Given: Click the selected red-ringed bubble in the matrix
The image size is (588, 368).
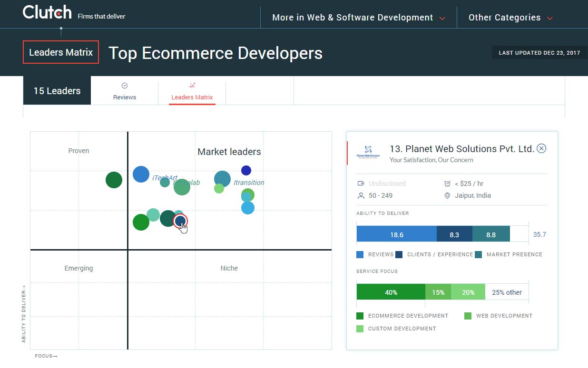Looking at the screenshot, I should (180, 221).
